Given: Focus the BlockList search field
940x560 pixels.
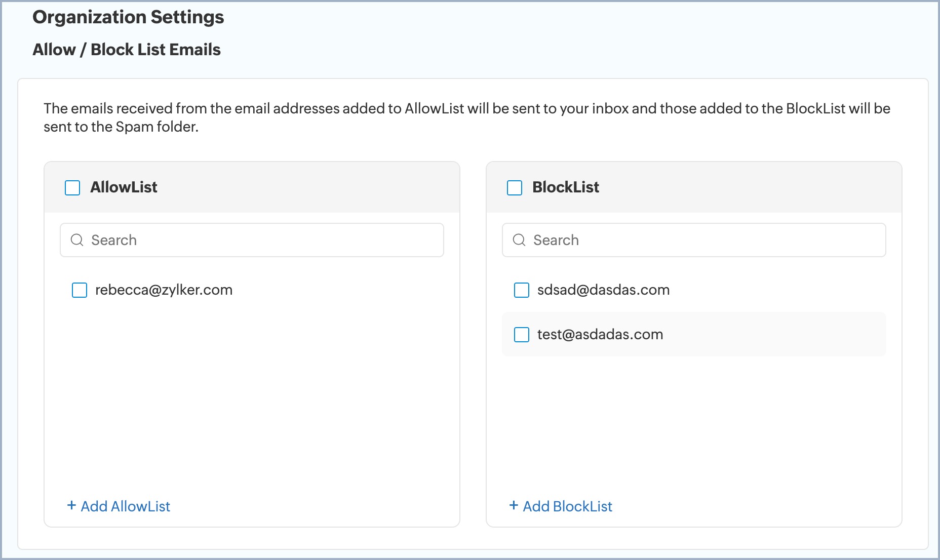Looking at the screenshot, I should (x=706, y=240).
